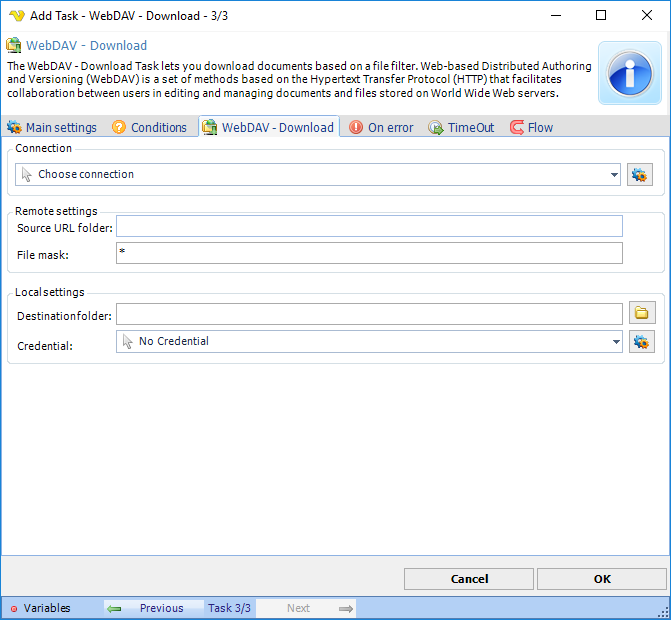Viewport: 671px width, 620px height.
Task: Maximize the Add Task window
Action: pyautogui.click(x=601, y=15)
